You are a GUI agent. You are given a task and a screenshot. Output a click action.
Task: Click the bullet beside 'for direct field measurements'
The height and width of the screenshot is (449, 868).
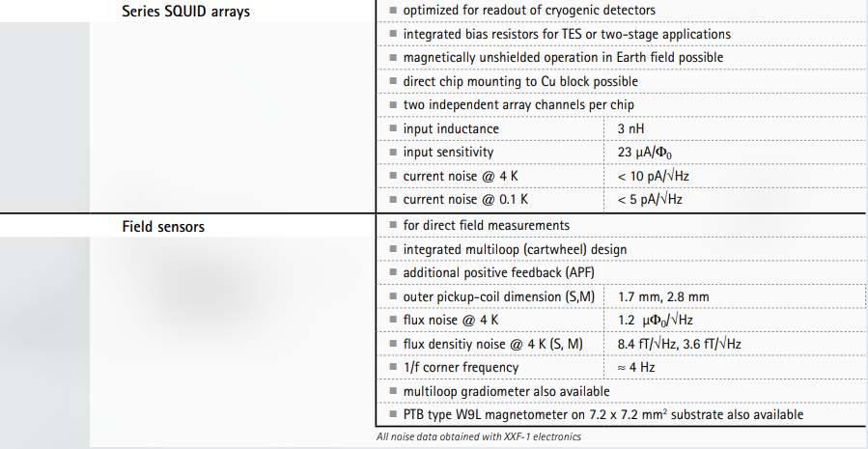393,225
